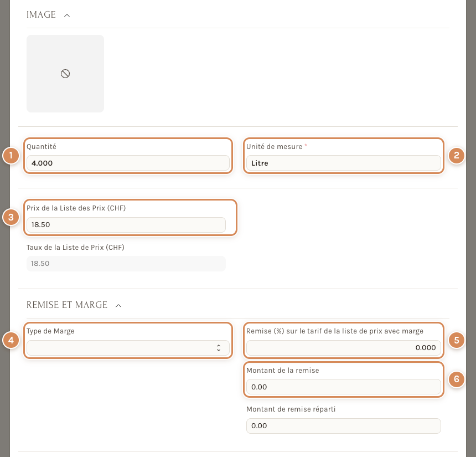The height and width of the screenshot is (457, 476).
Task: Open the Type de Marge dropdown
Action: click(128, 348)
